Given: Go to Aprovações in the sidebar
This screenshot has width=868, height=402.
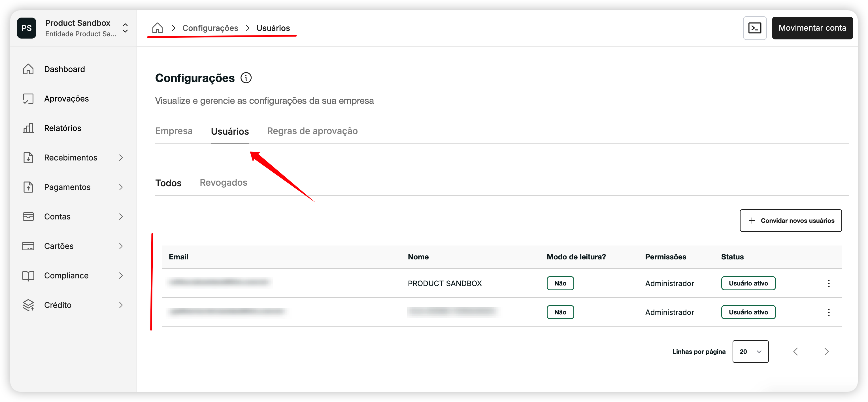Looking at the screenshot, I should [x=66, y=99].
